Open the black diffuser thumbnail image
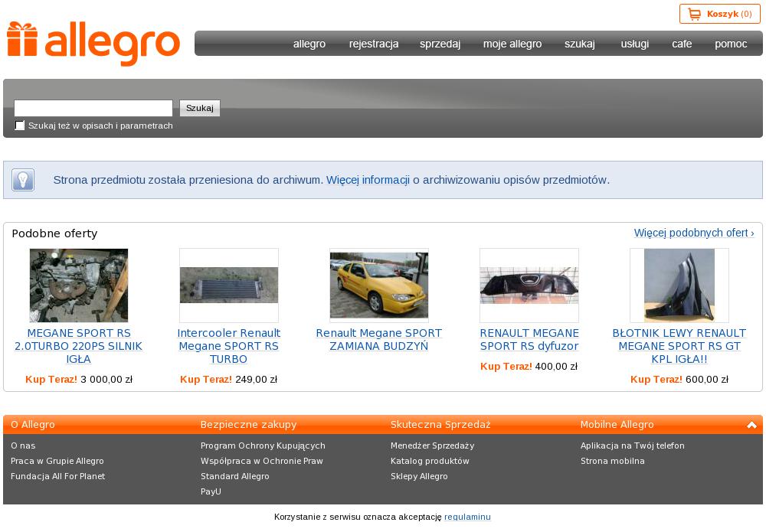766x532 pixels. [529, 286]
